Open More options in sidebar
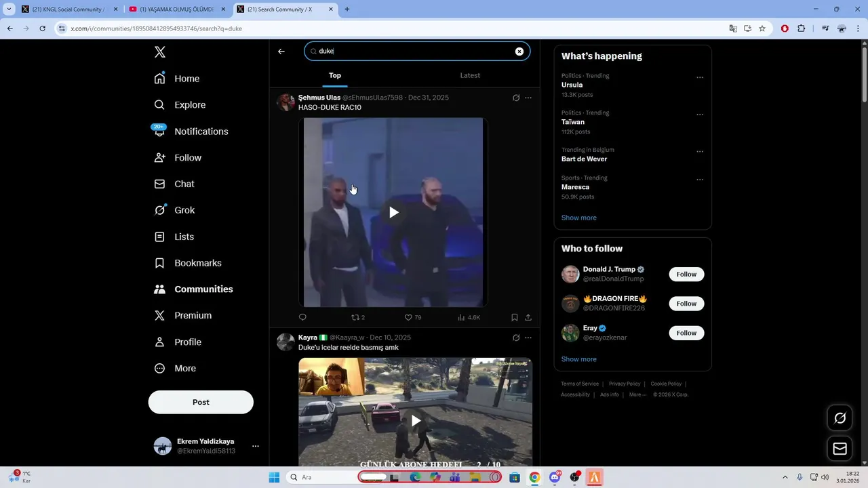This screenshot has width=868, height=488. coord(175,369)
